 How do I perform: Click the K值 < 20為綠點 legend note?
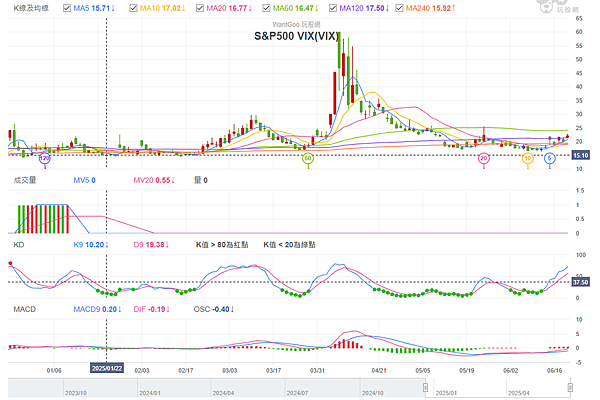pos(289,245)
